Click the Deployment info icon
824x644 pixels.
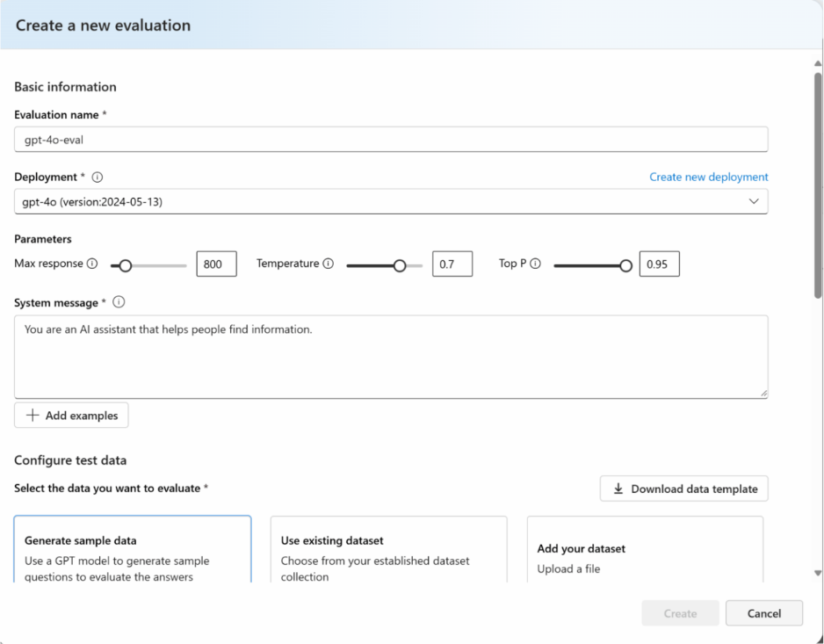(x=97, y=177)
